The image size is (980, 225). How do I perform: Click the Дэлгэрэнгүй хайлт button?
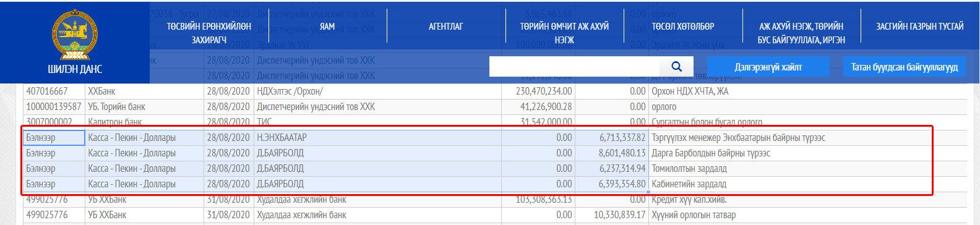768,67
